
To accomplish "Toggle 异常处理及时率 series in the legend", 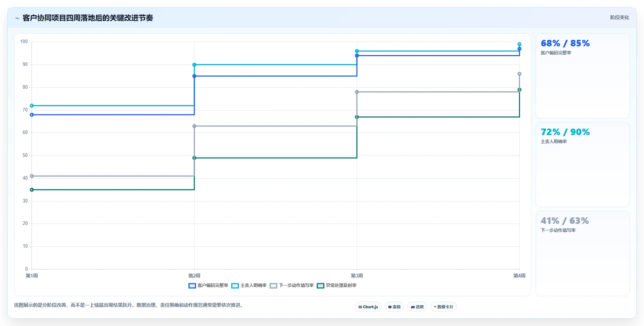I will [337, 285].
